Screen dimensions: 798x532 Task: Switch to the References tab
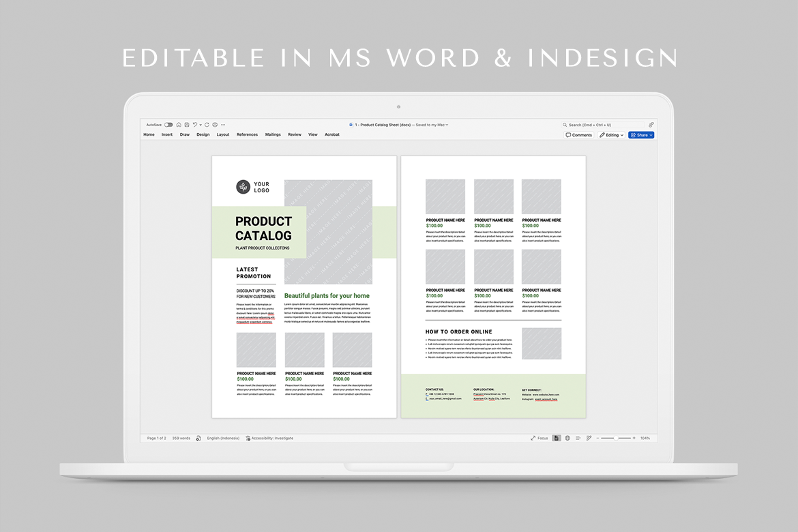pyautogui.click(x=247, y=135)
